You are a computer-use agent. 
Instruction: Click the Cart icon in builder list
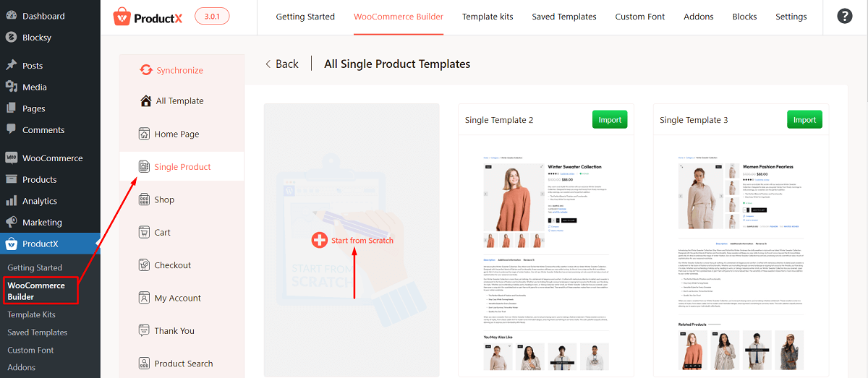point(145,232)
